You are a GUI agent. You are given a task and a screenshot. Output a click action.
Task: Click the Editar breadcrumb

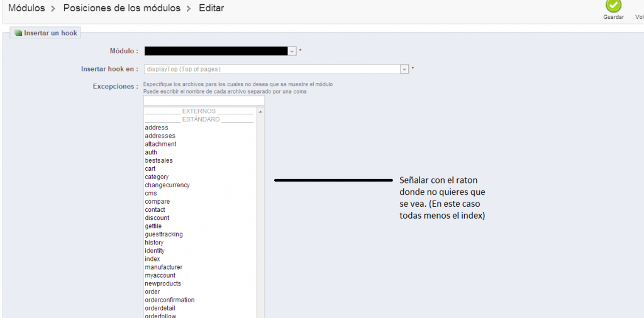point(211,8)
